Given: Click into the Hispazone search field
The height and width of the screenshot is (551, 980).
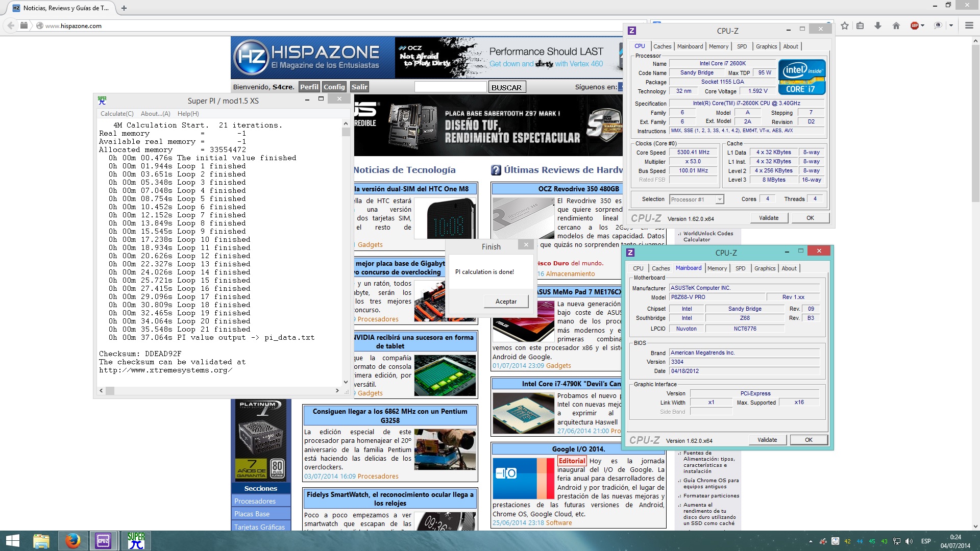Looking at the screenshot, I should point(450,87).
